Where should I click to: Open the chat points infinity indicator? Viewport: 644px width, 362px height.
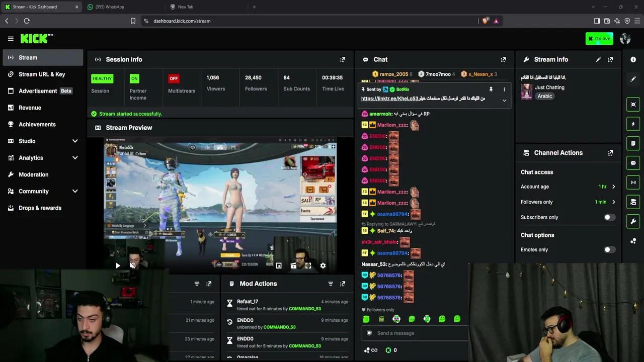click(x=371, y=350)
